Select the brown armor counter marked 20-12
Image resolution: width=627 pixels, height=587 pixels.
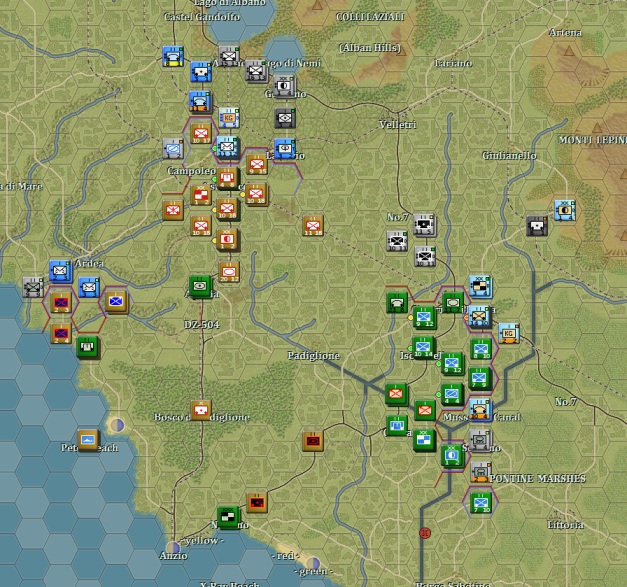(229, 272)
